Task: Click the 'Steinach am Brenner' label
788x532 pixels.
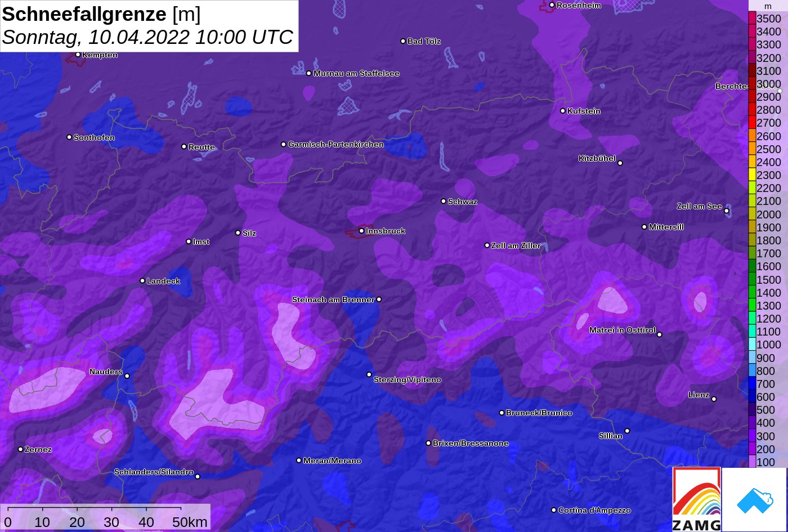Action: tap(333, 299)
